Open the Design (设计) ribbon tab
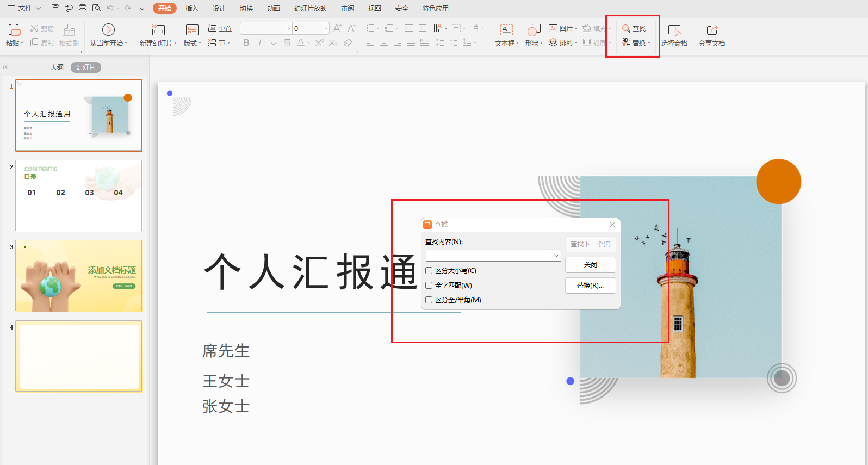The width and height of the screenshot is (868, 465). [219, 8]
